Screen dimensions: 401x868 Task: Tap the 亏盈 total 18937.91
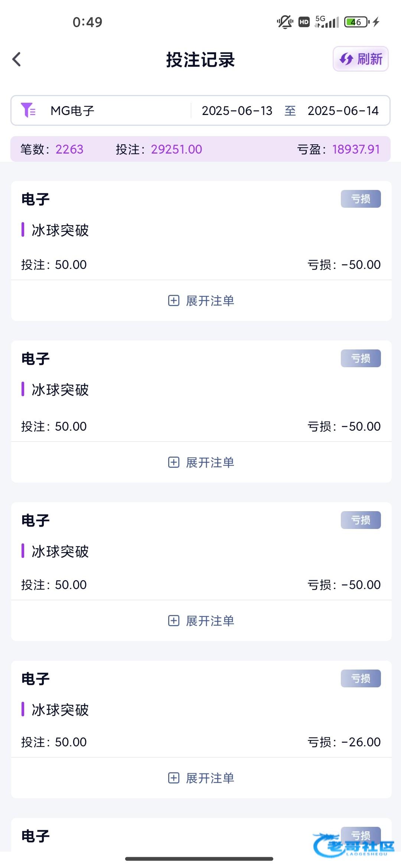coord(356,149)
